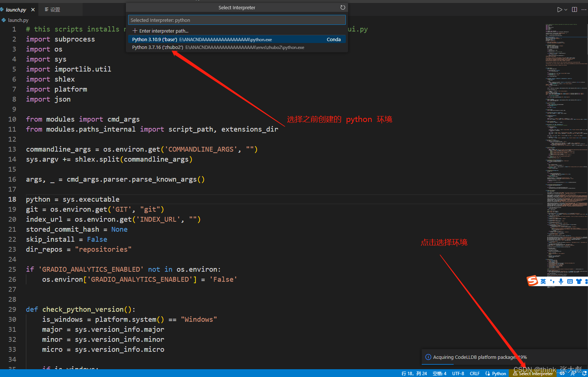Open the editor More Actions ellipsis menu

[584, 10]
